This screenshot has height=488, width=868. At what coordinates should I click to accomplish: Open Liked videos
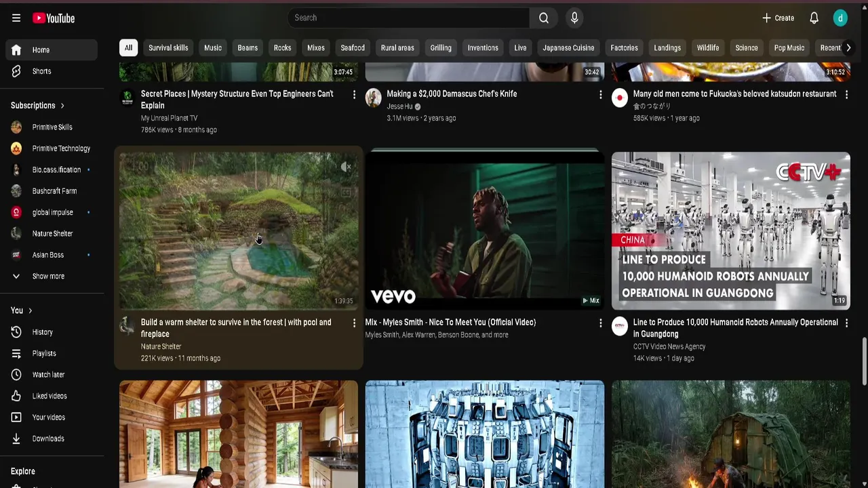click(52, 396)
